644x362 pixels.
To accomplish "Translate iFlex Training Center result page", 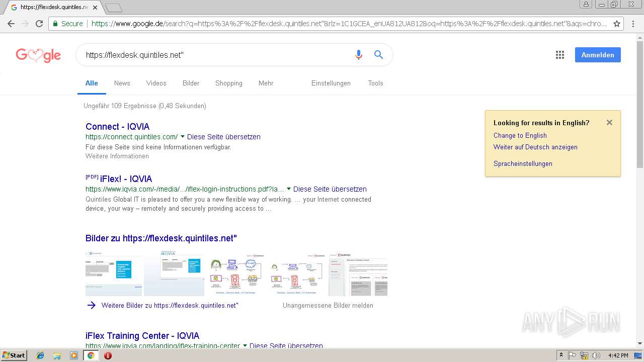I will tap(286, 346).
